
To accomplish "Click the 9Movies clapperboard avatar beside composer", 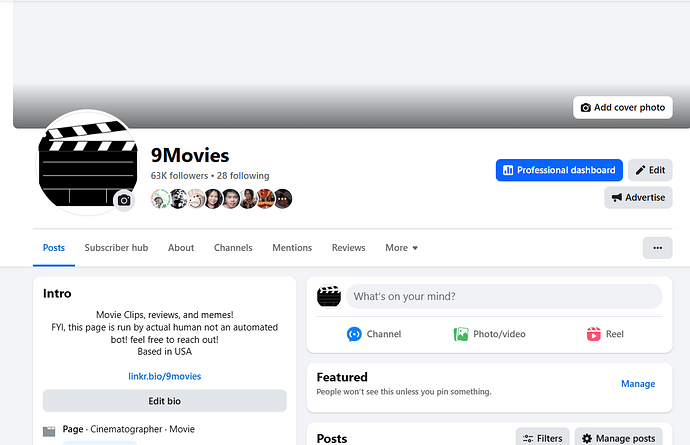I will pos(329,296).
